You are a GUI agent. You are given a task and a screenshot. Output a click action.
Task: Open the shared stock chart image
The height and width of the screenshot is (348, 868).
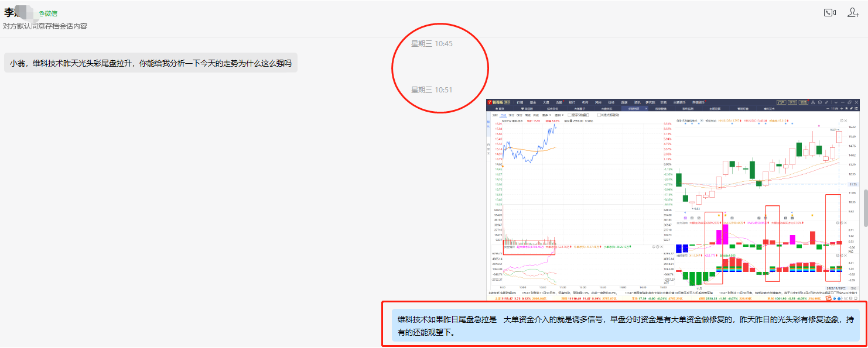[x=672, y=199]
